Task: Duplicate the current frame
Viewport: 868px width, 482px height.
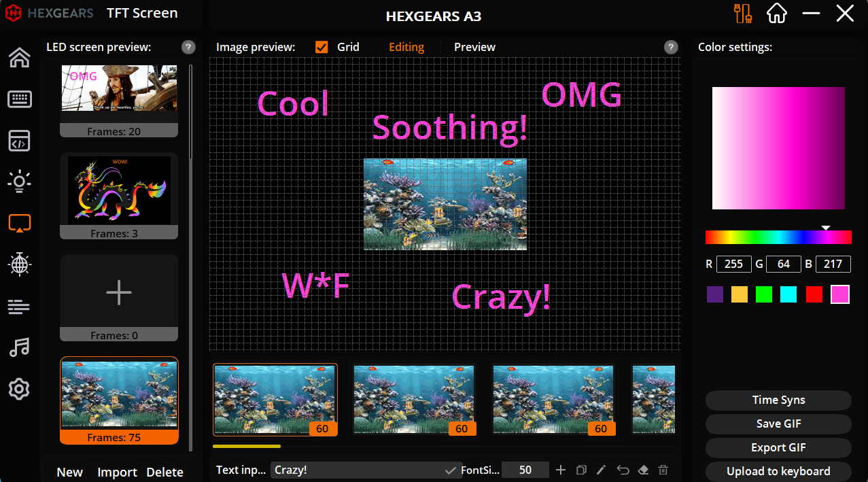Action: pos(580,470)
